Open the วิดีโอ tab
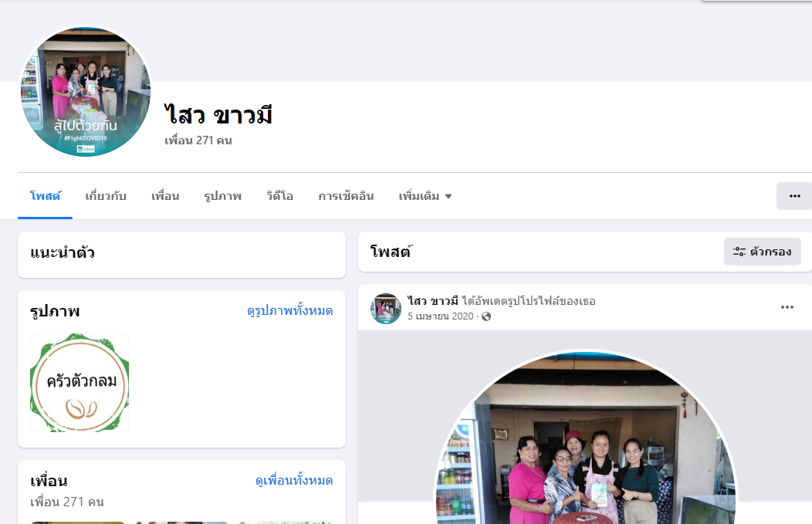812x524 pixels. (x=279, y=196)
